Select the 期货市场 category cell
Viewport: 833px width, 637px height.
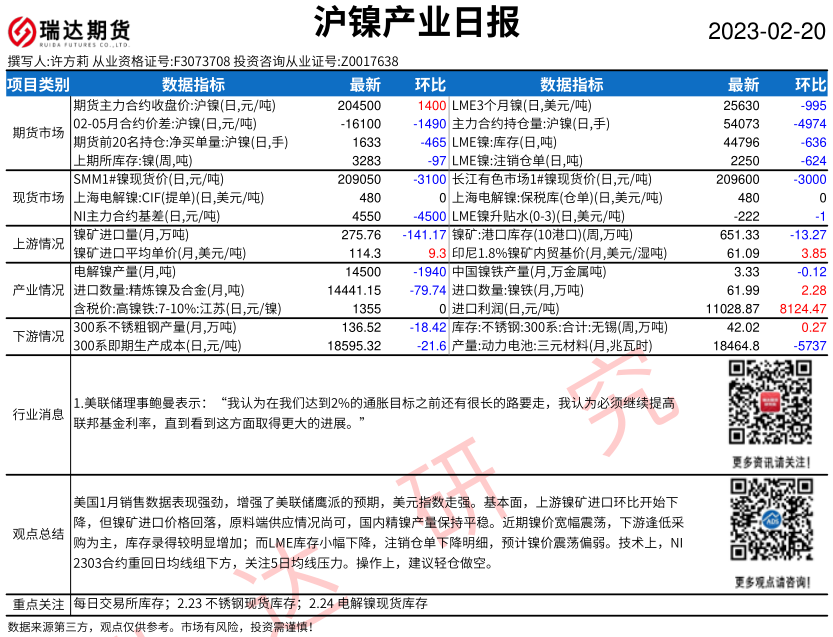tap(38, 132)
